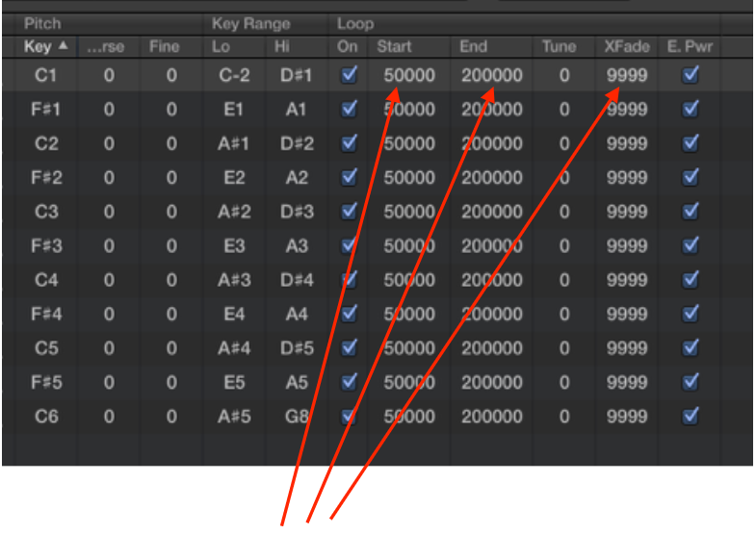Screen dimensions: 756x534
Task: Select the F#5 key cell
Action: 46,383
